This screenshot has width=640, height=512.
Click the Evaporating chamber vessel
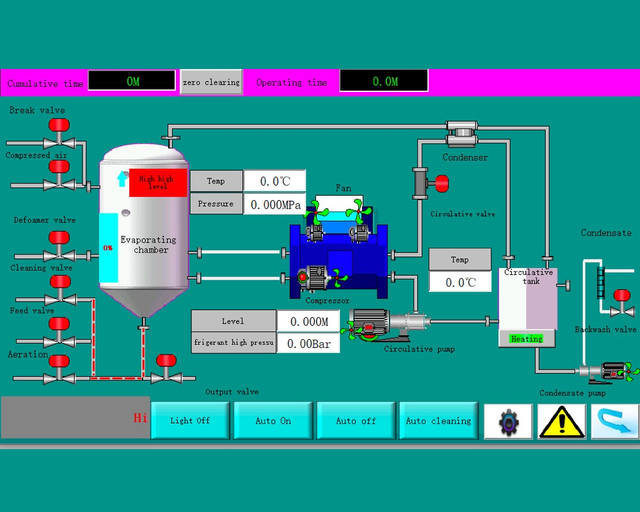(144, 231)
